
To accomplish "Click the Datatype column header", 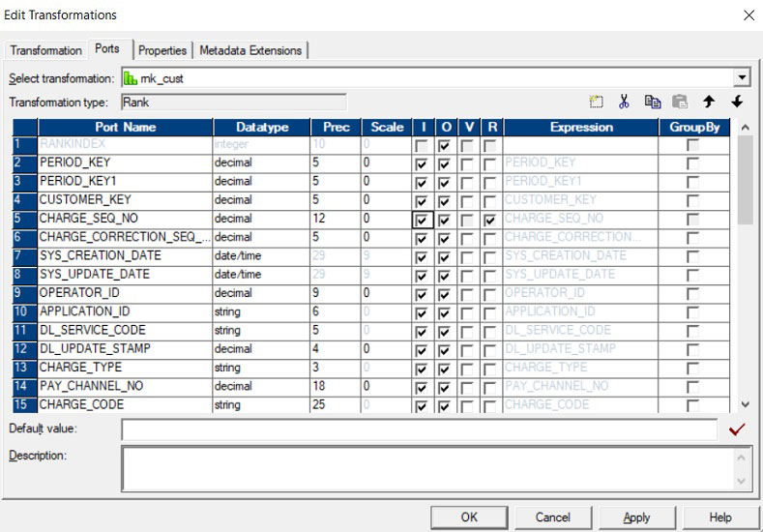I will pyautogui.click(x=261, y=127).
